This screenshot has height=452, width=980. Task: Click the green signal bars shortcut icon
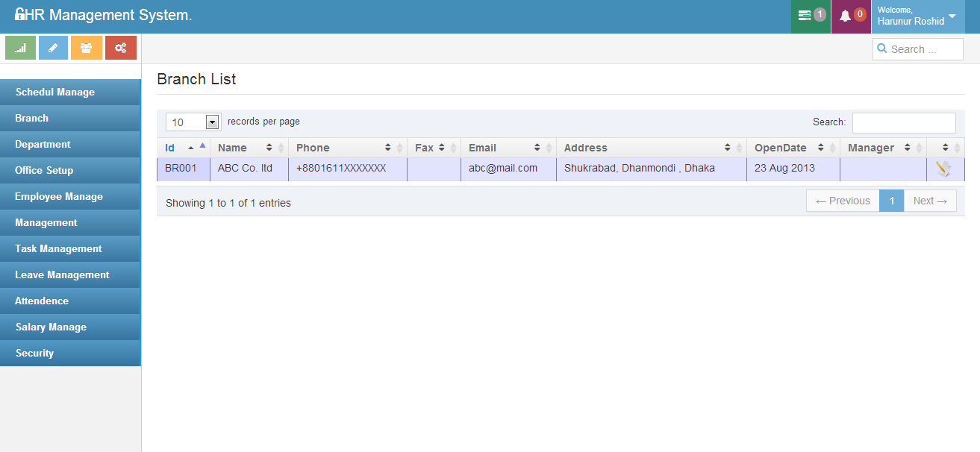[x=20, y=48]
